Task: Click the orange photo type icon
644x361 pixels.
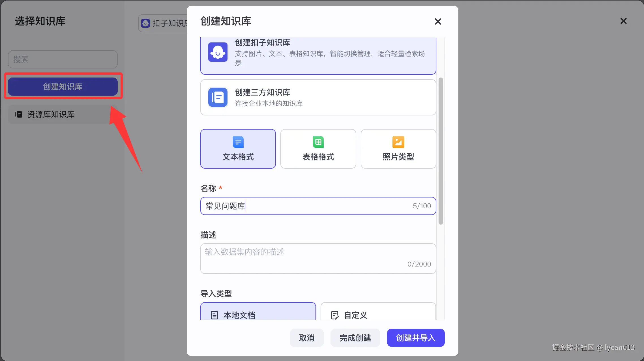Action: [x=398, y=142]
